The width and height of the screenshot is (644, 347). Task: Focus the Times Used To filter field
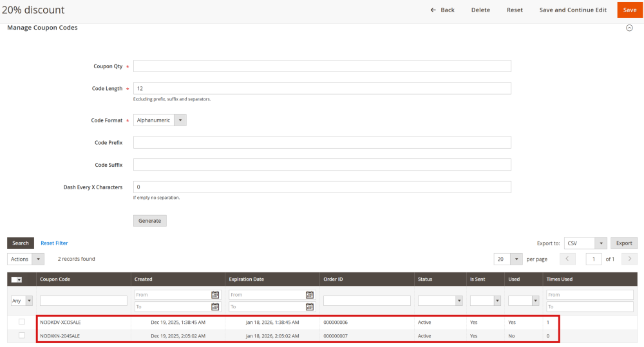tap(590, 306)
